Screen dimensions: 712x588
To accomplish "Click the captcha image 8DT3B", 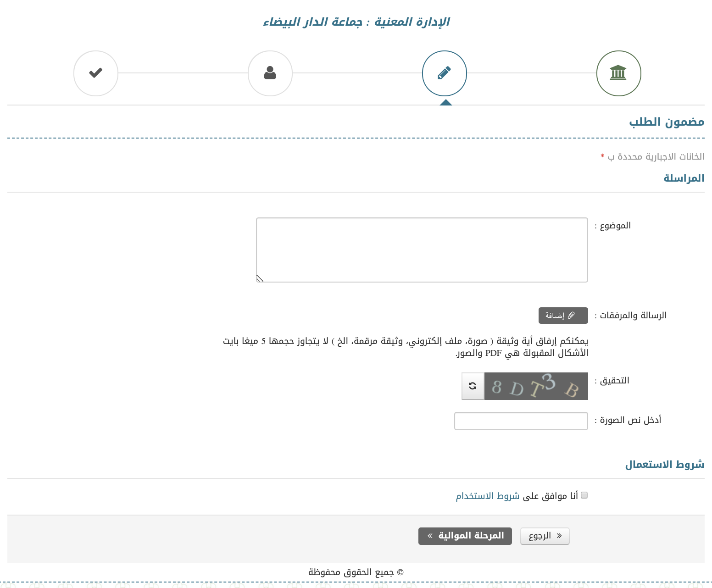I will [x=536, y=386].
